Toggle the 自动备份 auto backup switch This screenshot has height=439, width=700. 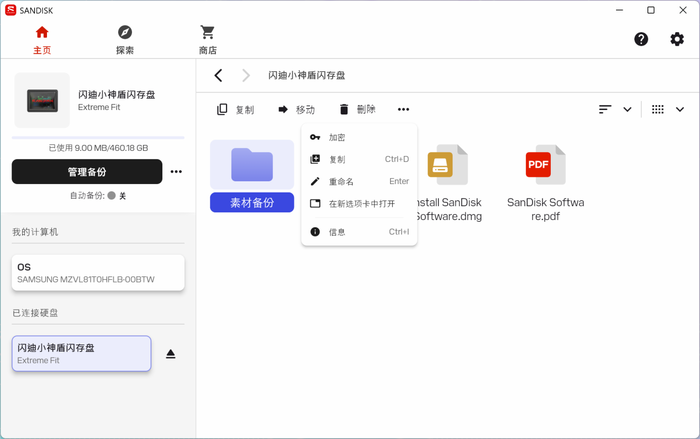point(112,196)
